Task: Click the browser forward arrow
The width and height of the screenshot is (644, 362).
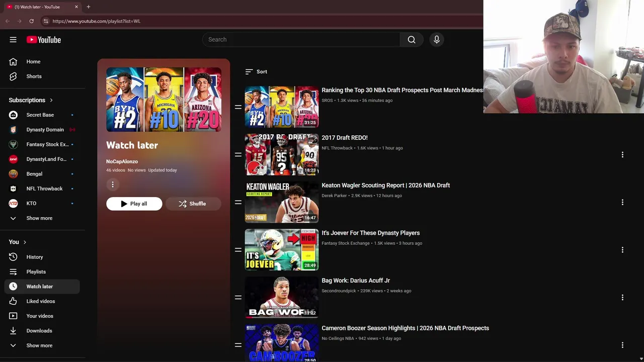Action: (19, 21)
